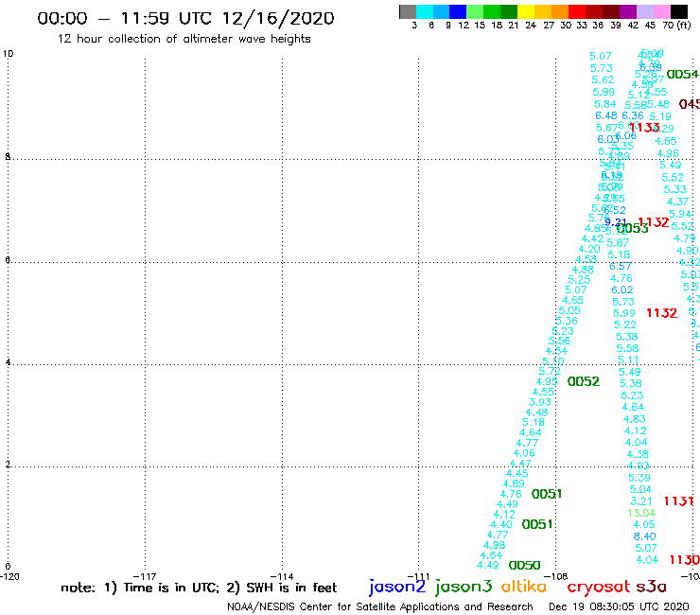Click the green 0050 jason3 time label

click(x=525, y=566)
